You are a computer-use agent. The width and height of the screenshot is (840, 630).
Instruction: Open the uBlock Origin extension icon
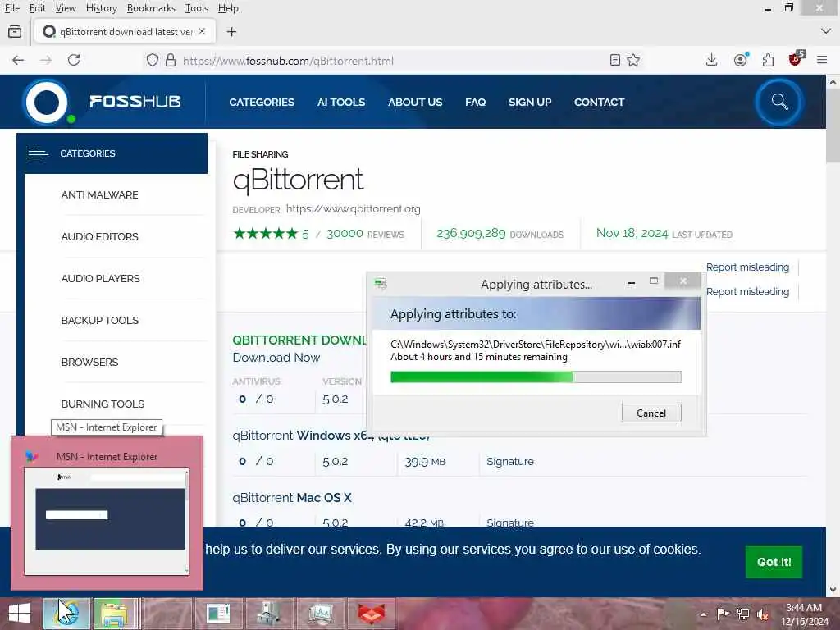pos(796,59)
